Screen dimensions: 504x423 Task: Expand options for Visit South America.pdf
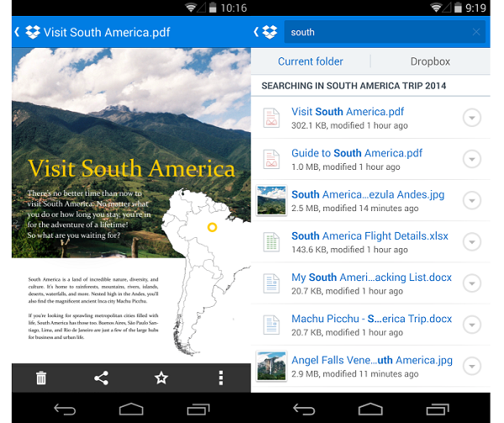click(472, 118)
